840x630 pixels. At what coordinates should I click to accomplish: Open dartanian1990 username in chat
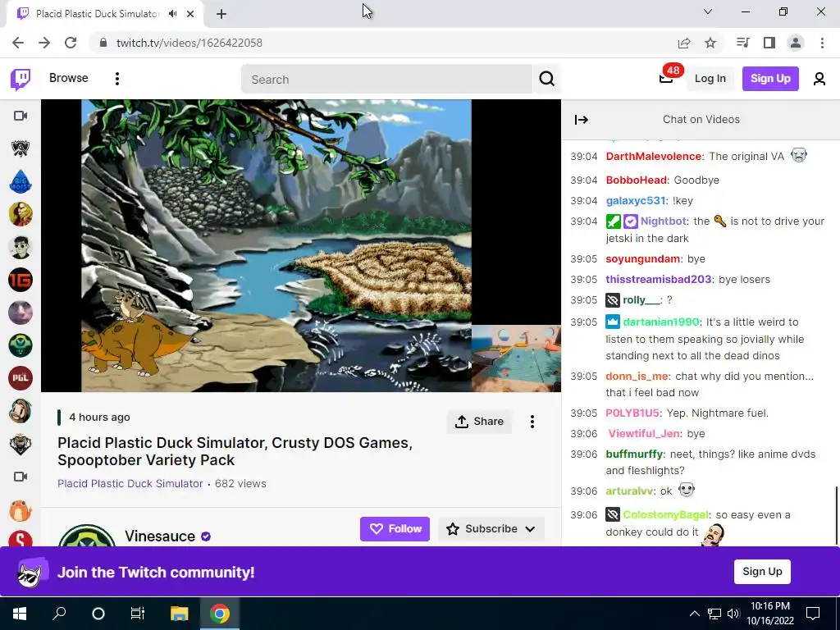pyautogui.click(x=661, y=322)
